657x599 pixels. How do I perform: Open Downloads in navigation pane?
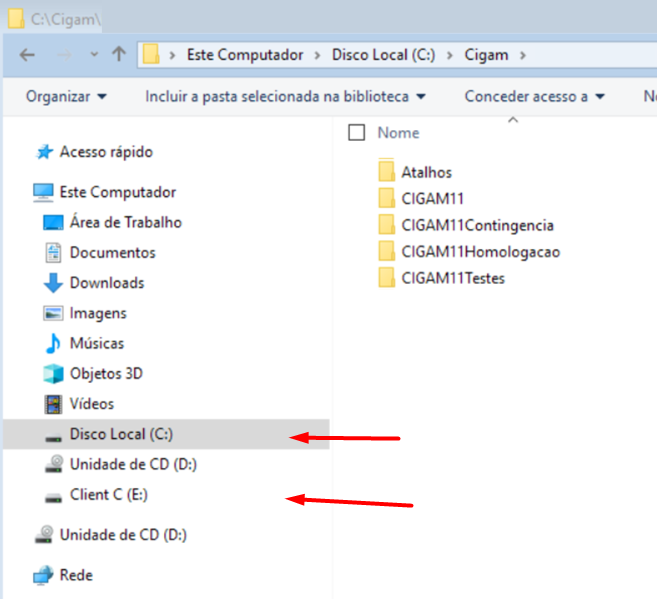[107, 283]
